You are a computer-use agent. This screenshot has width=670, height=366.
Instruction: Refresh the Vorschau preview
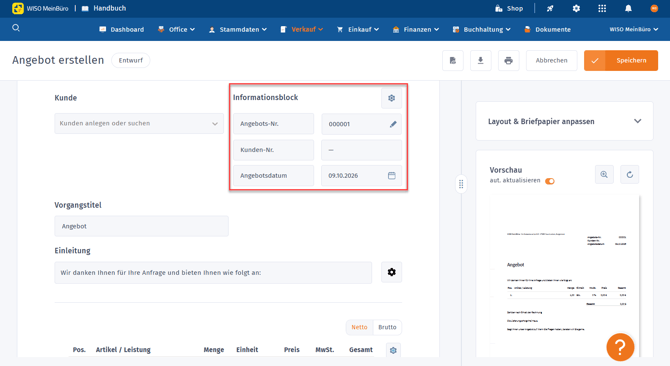click(x=629, y=175)
